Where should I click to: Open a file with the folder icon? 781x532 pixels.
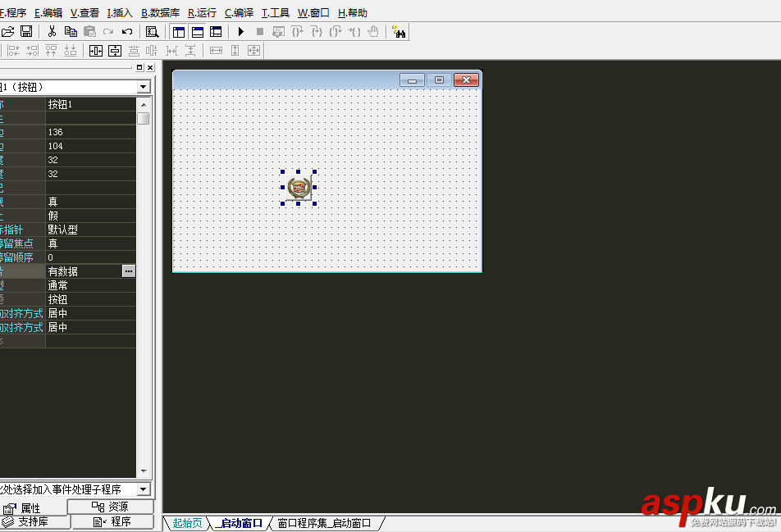click(x=8, y=32)
